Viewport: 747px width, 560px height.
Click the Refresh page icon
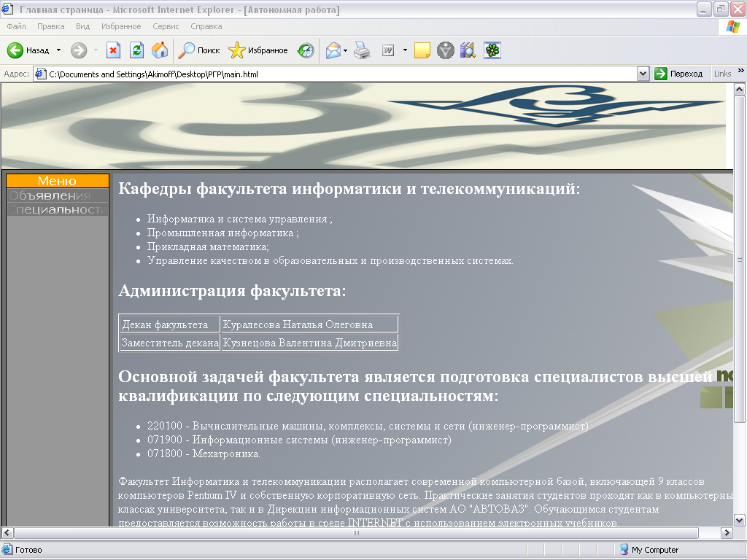point(136,50)
